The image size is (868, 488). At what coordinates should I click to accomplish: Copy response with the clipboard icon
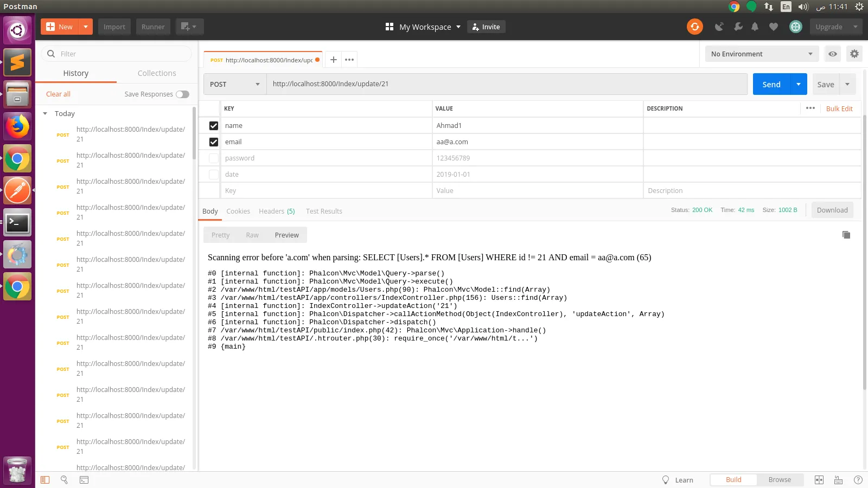(x=846, y=235)
